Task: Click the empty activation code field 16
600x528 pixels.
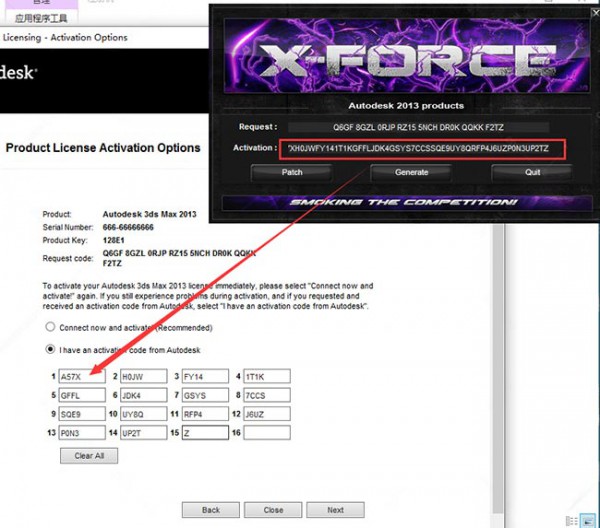Action: [267, 433]
